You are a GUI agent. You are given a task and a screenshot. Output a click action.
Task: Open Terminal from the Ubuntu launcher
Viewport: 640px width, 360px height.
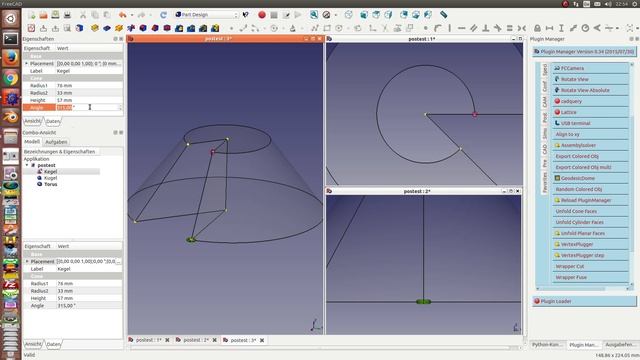[x=11, y=39]
